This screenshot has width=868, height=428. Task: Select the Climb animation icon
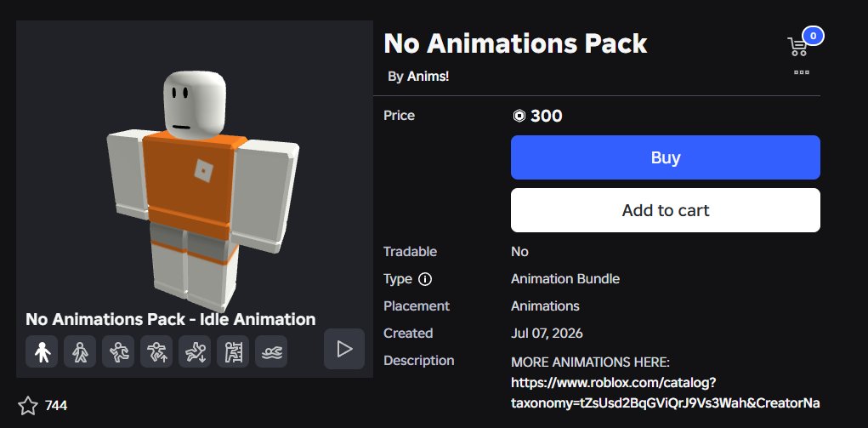232,351
